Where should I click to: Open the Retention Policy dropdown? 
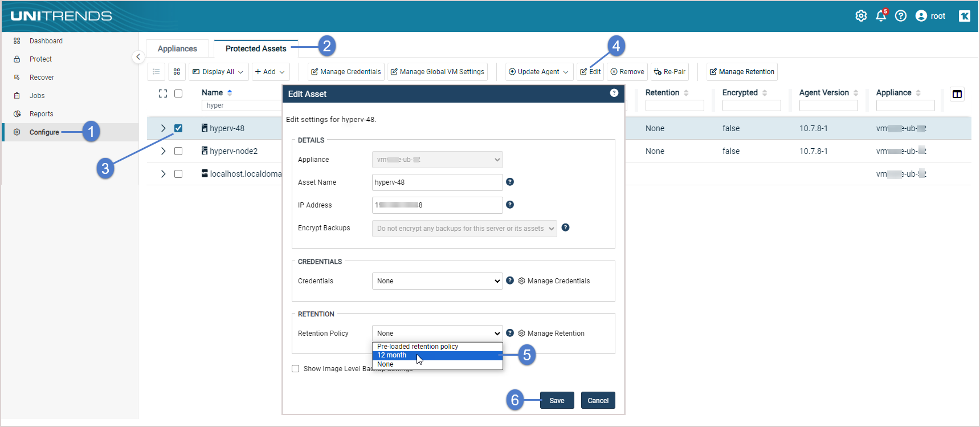pyautogui.click(x=437, y=334)
